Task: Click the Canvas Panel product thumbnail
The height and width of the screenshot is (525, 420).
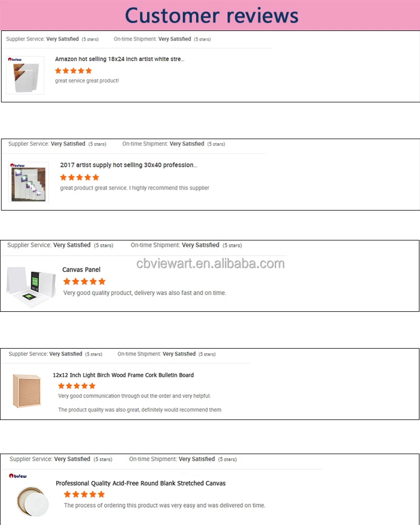Action: point(31,287)
